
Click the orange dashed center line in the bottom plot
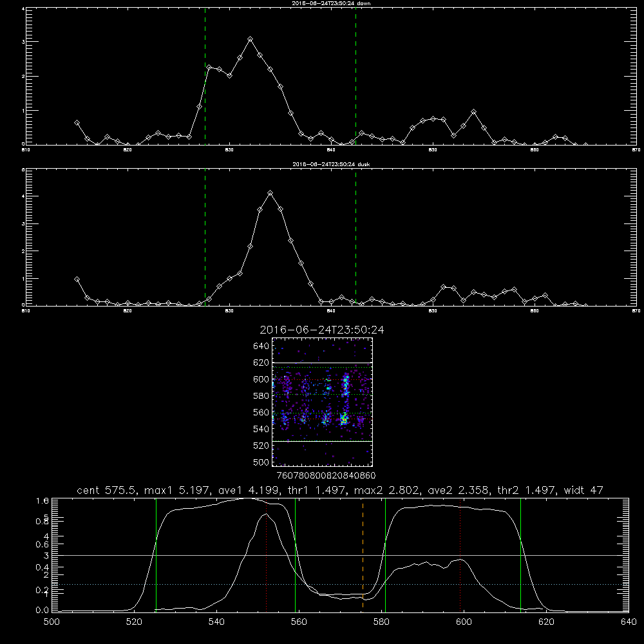(363, 554)
